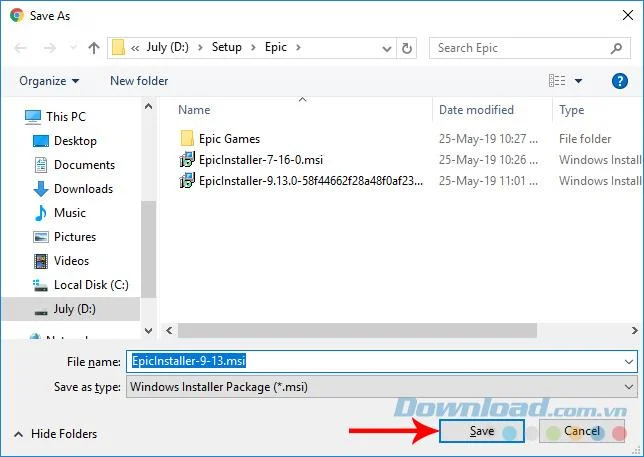
Task: Go up one folder level
Action: [x=94, y=48]
